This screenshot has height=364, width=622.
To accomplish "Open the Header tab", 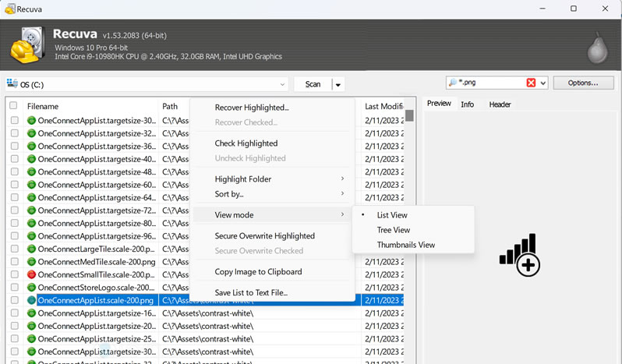I will coord(500,104).
